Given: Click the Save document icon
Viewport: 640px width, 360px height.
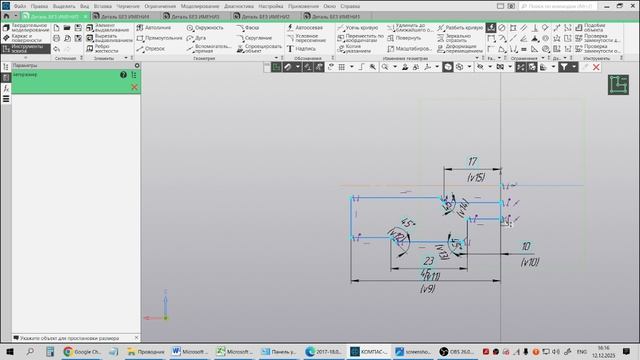Looking at the screenshot, I should pyautogui.click(x=78, y=28).
